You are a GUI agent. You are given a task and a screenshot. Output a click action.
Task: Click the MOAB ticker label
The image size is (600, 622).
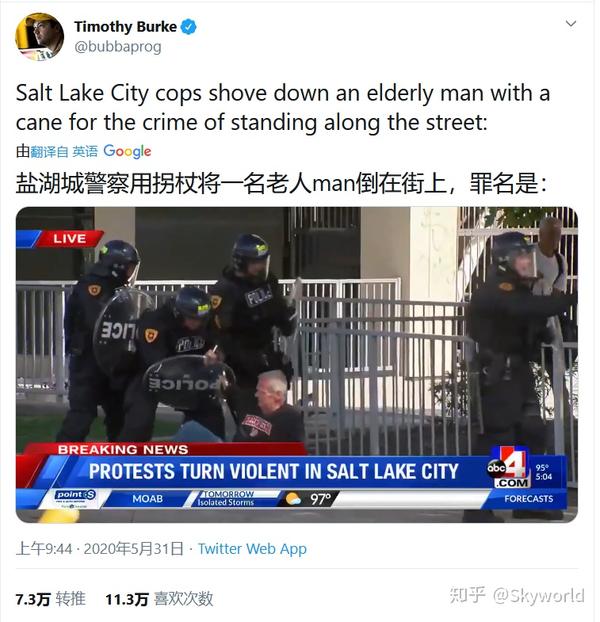[148, 499]
